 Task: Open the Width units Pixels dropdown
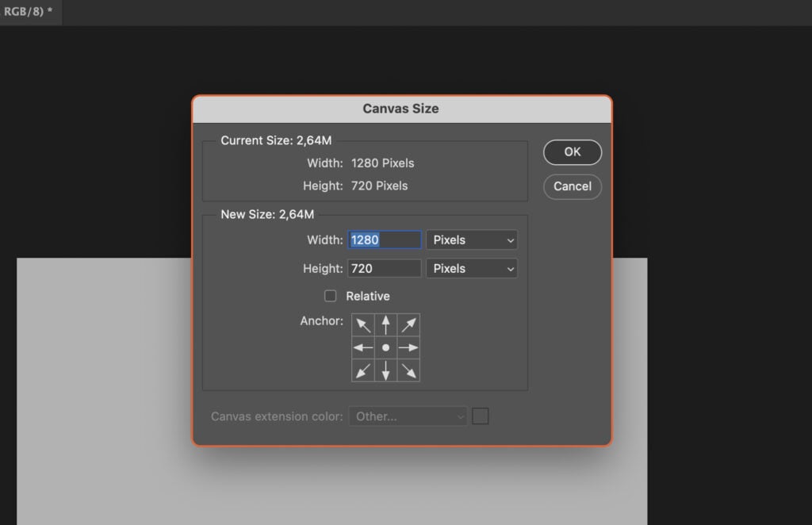tap(472, 240)
